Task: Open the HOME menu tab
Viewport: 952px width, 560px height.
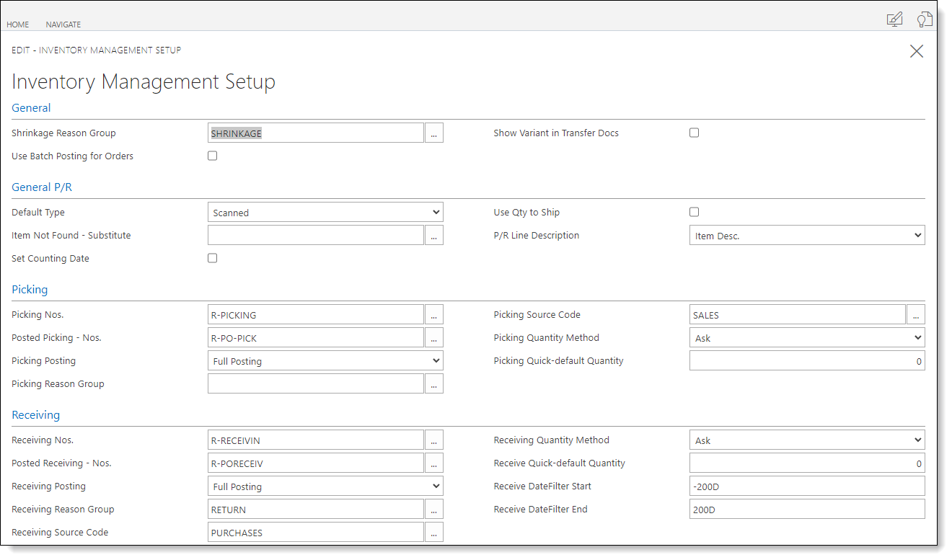Action: (x=18, y=25)
